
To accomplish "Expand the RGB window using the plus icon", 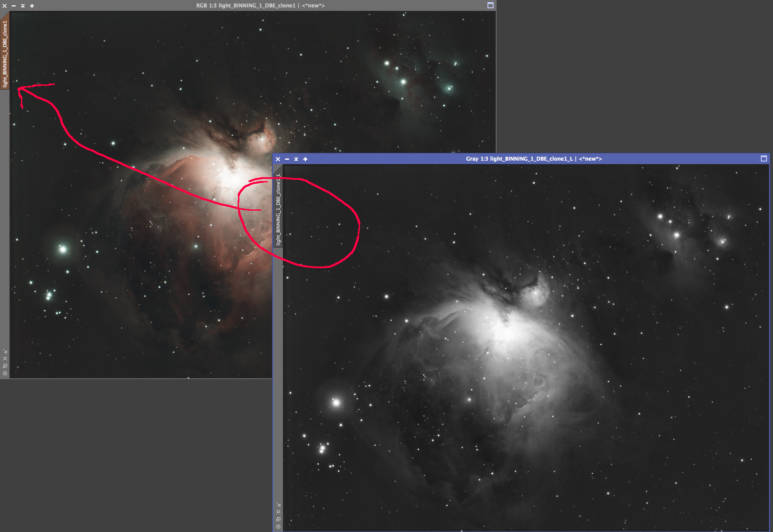I will (x=32, y=6).
